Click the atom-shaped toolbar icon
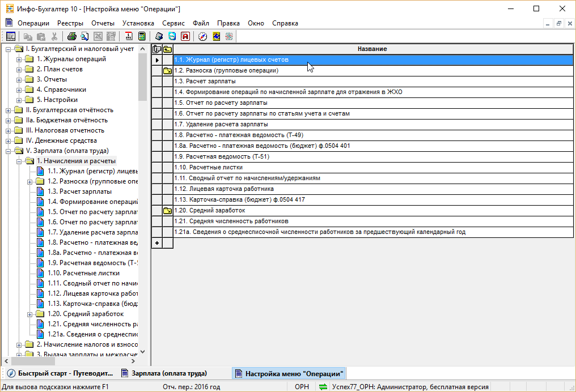Screen dimensions: 576x392 [229, 36]
